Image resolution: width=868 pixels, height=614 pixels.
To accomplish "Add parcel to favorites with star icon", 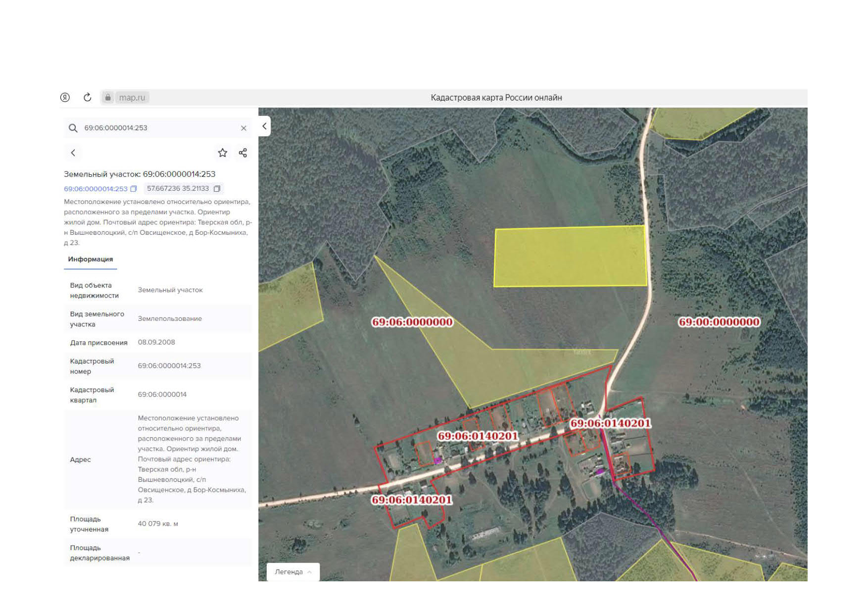I will 223,153.
